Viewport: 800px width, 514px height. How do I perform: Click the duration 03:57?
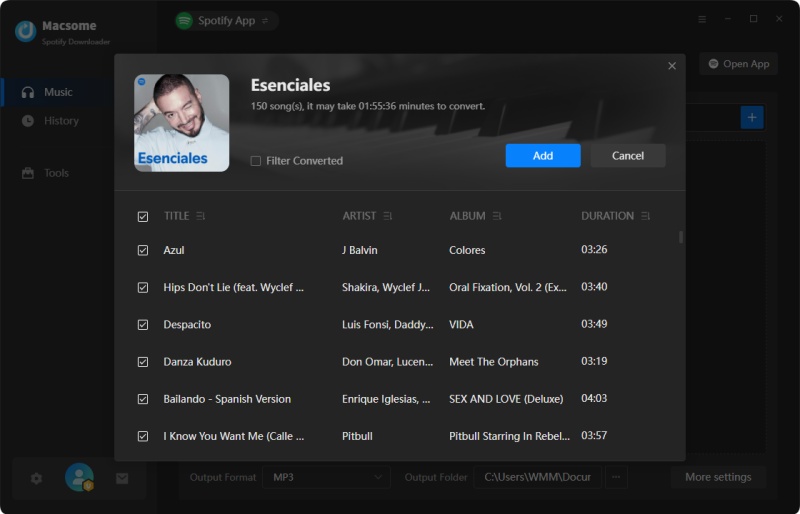tap(594, 435)
